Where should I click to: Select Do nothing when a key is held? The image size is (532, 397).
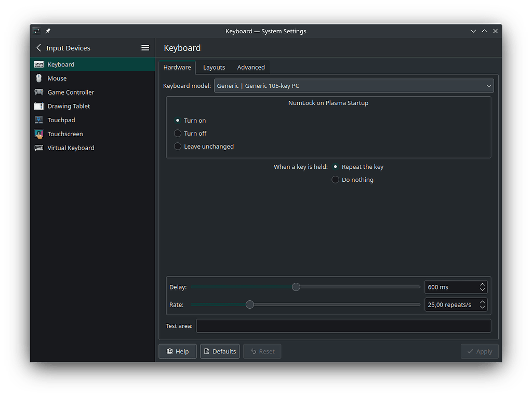(335, 179)
